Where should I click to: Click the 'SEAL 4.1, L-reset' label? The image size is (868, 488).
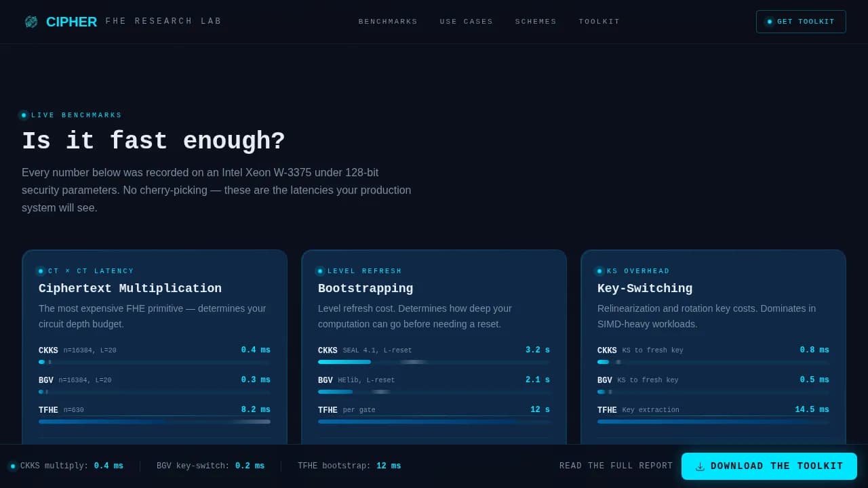pos(377,351)
